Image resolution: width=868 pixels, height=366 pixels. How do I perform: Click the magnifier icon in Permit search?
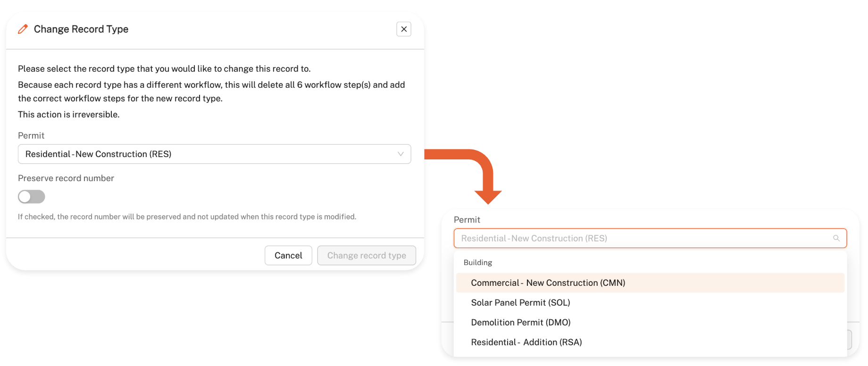coord(836,238)
